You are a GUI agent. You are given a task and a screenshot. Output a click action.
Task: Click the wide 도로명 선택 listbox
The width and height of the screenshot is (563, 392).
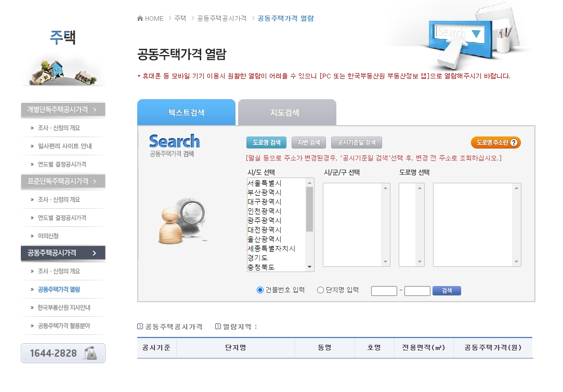[477, 225]
